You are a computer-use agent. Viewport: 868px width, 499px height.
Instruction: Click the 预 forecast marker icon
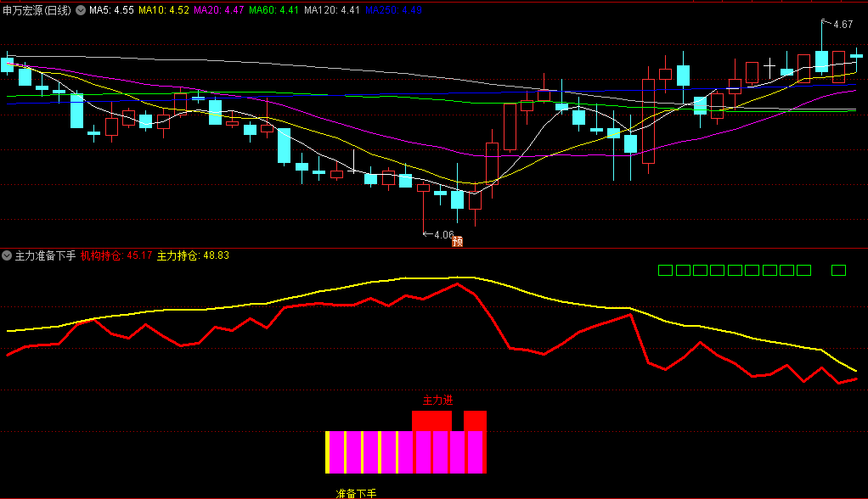[457, 241]
